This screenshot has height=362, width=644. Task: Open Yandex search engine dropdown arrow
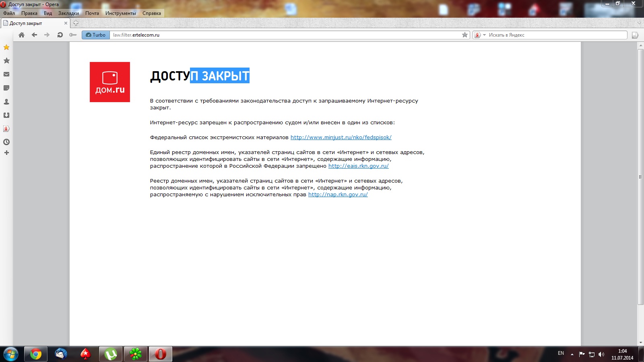point(484,35)
